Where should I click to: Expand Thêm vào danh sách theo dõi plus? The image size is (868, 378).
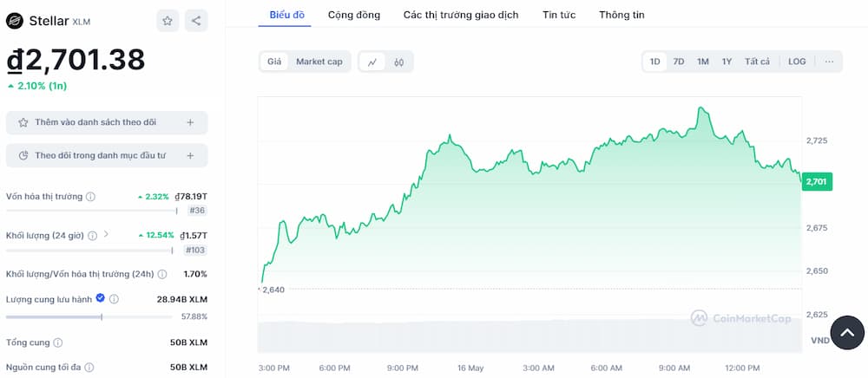190,123
